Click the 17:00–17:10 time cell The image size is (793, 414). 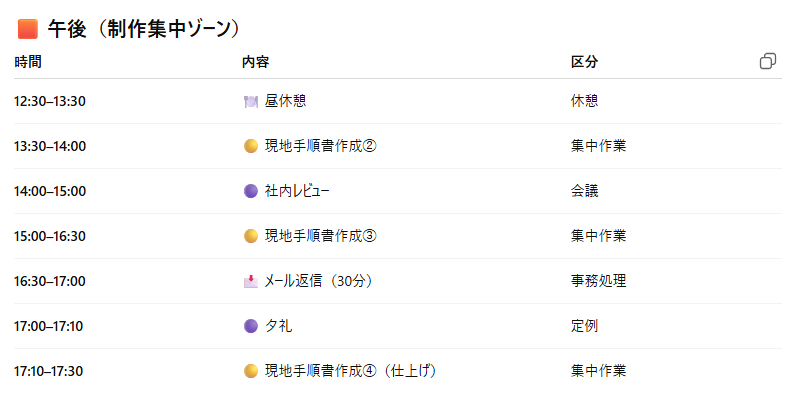coord(50,326)
